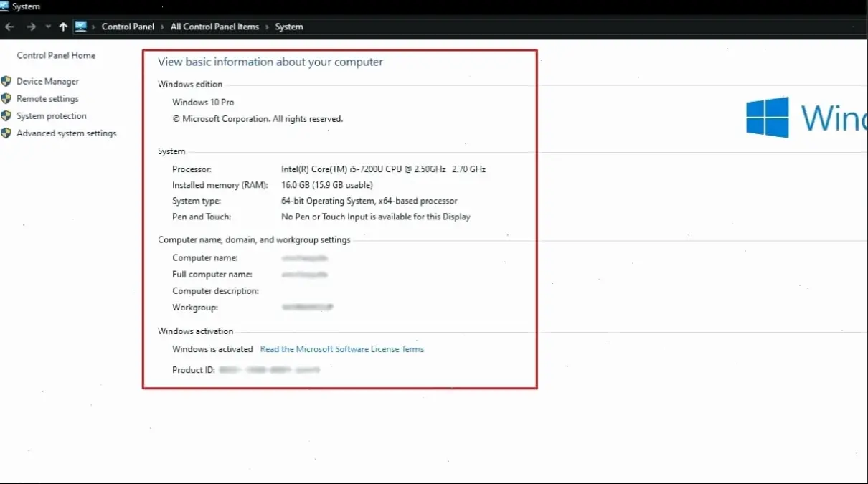Click the Windows edition section heading
The height and width of the screenshot is (484, 868).
[x=190, y=85]
